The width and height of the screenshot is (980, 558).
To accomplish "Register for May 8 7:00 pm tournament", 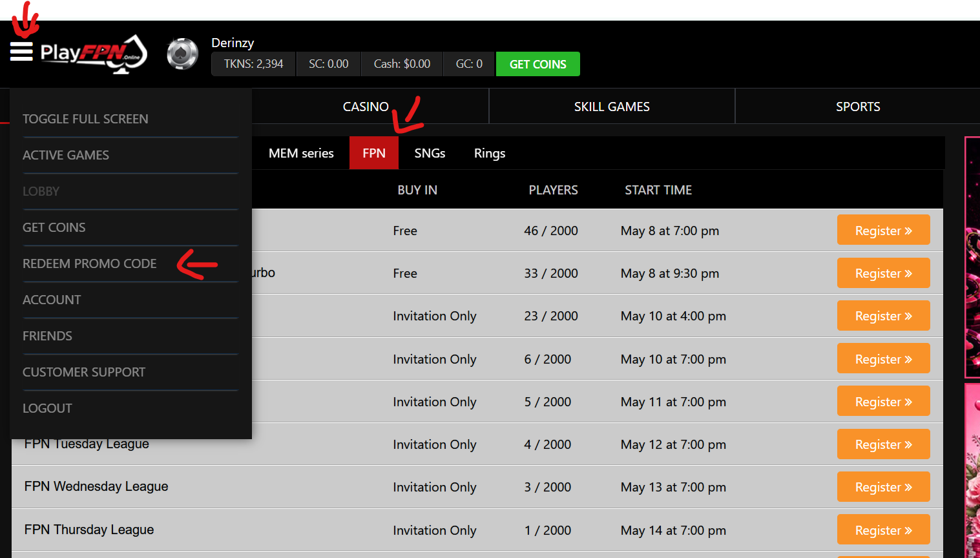I will tap(883, 230).
